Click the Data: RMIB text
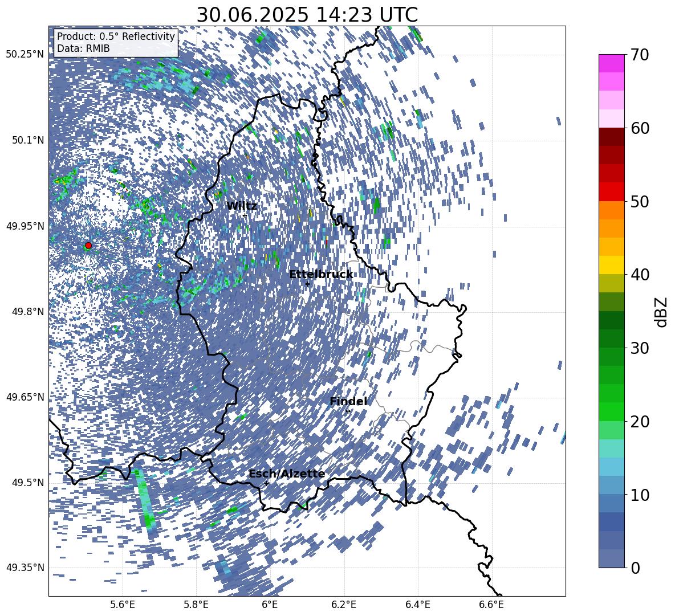Screen dimensions: 675x616 (83, 48)
